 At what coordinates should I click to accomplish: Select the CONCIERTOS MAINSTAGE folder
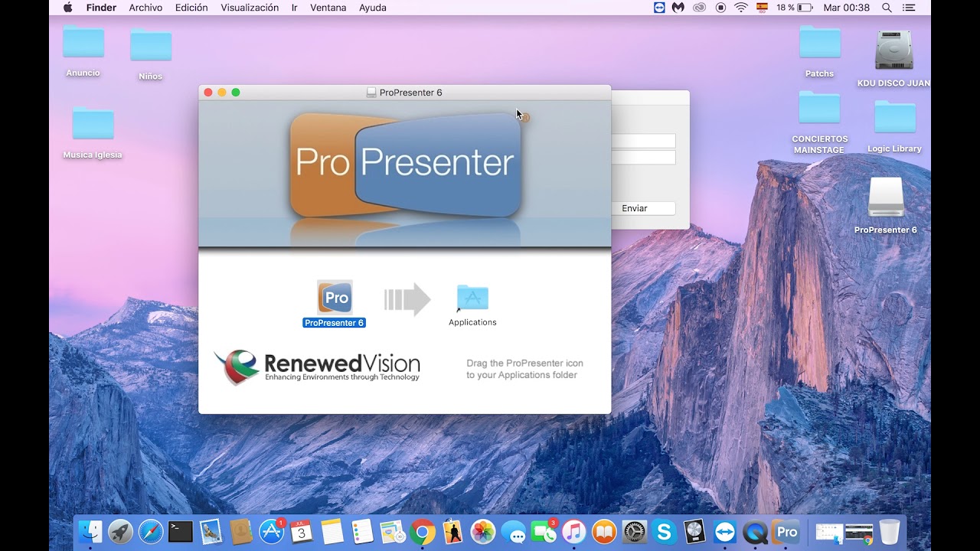[x=819, y=109]
